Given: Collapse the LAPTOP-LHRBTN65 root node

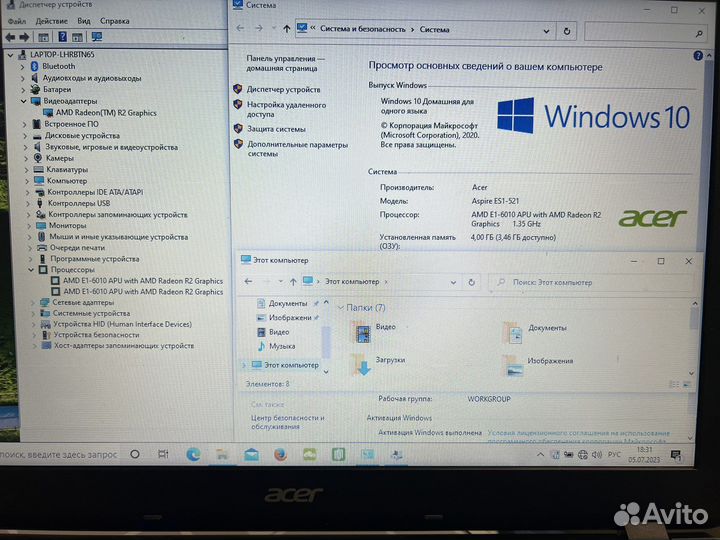Looking at the screenshot, I should point(10,55).
